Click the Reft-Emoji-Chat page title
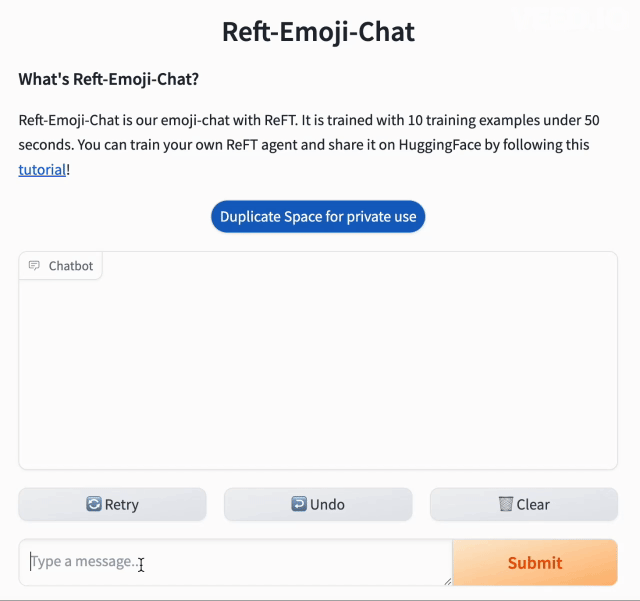The height and width of the screenshot is (601, 640). coord(318,31)
